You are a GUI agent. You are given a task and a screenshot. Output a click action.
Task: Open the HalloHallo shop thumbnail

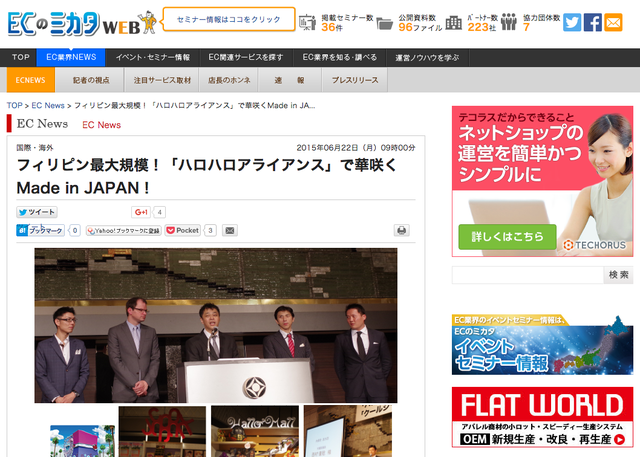(255, 431)
